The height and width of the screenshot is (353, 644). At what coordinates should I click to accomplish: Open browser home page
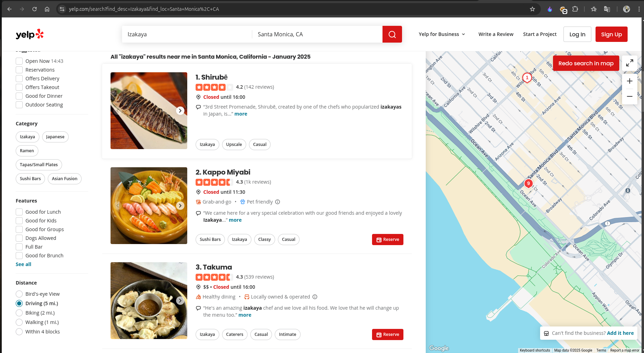pos(47,9)
